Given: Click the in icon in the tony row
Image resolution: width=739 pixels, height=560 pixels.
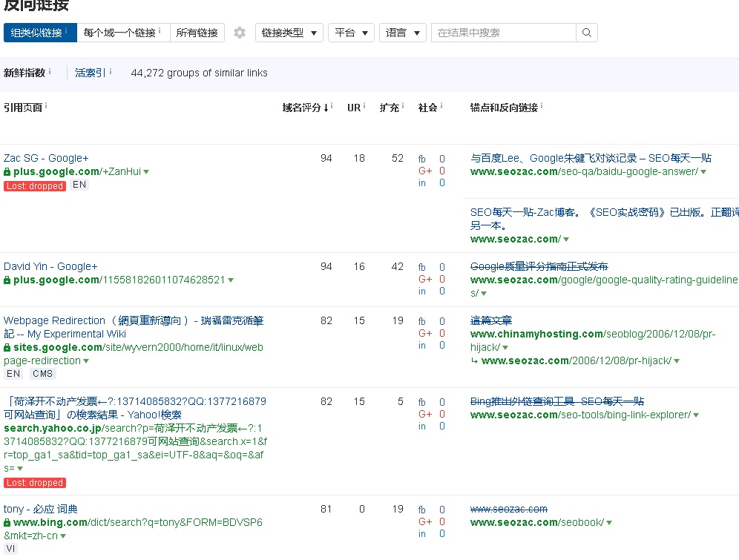Looking at the screenshot, I should pyautogui.click(x=422, y=533).
